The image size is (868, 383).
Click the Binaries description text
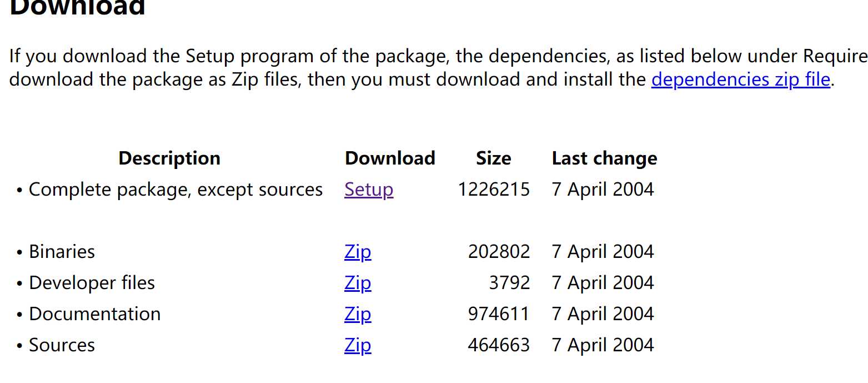tap(62, 252)
